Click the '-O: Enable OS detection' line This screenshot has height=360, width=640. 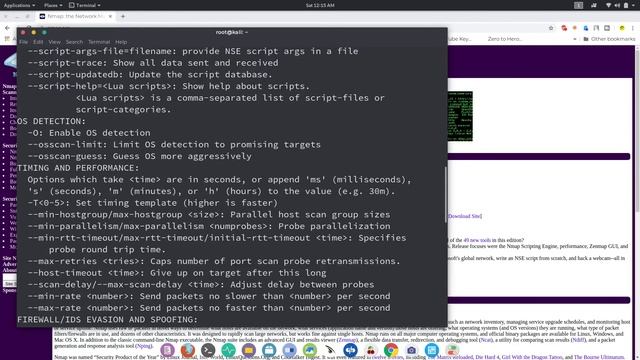pos(89,133)
